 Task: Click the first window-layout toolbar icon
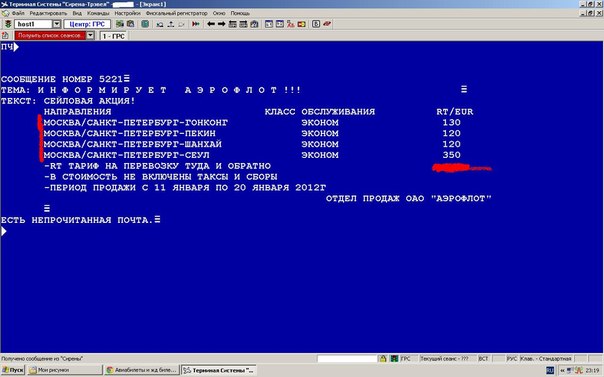point(269,24)
